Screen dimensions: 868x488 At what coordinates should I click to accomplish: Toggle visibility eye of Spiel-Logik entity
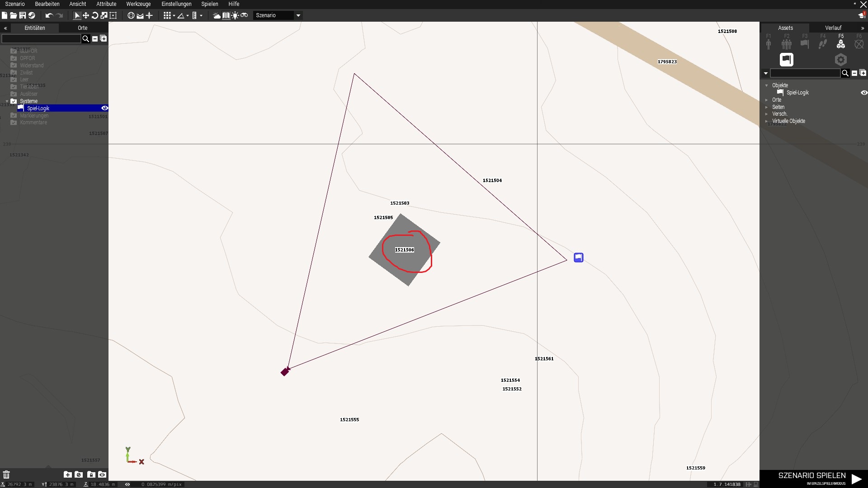(104, 108)
